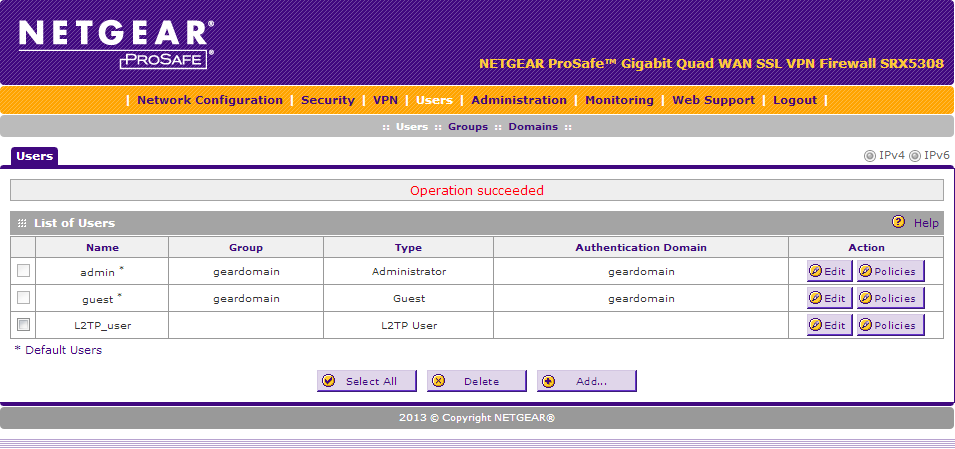Click the List of Users heading
The height and width of the screenshot is (449, 955).
click(x=74, y=223)
